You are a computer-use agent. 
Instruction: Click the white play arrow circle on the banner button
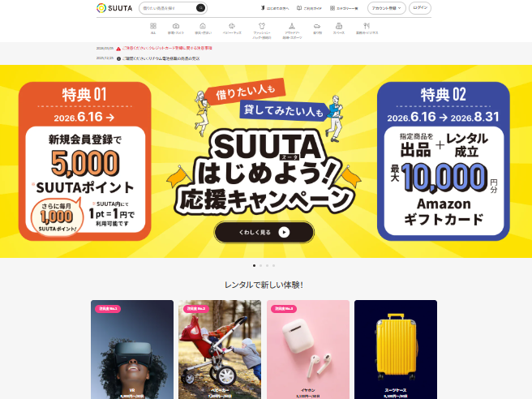coord(284,233)
